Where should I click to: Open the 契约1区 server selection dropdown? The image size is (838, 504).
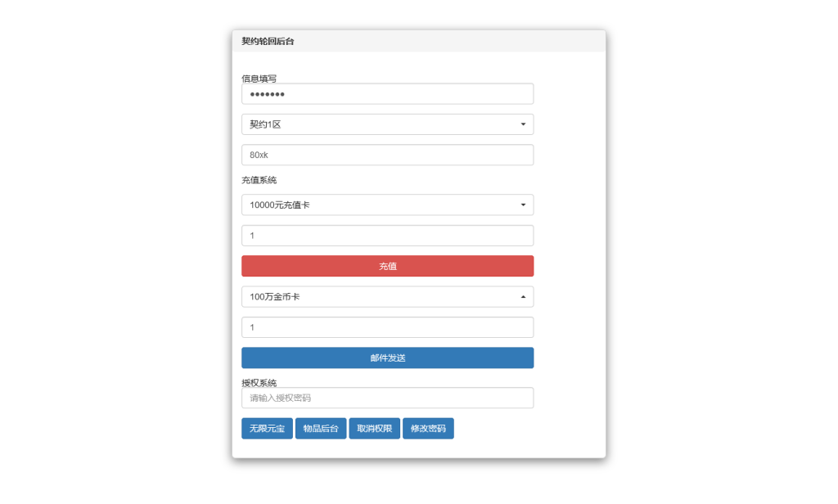(387, 124)
